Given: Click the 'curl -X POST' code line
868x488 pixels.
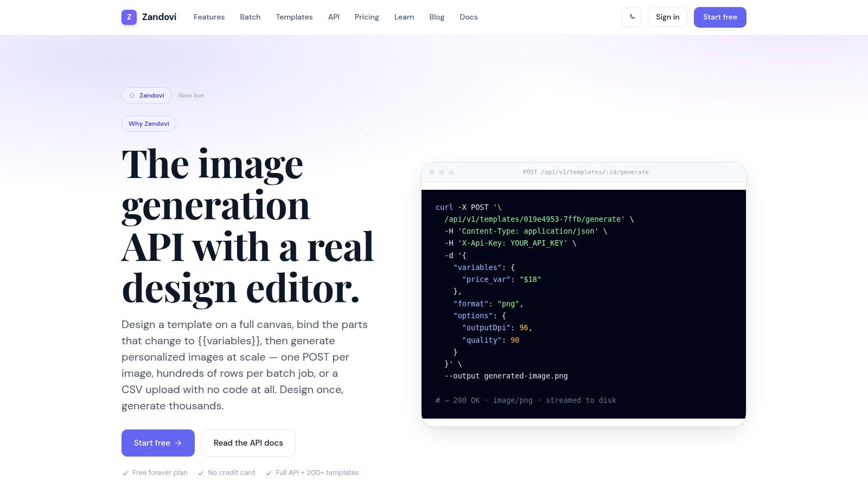Looking at the screenshot, I should point(469,207).
